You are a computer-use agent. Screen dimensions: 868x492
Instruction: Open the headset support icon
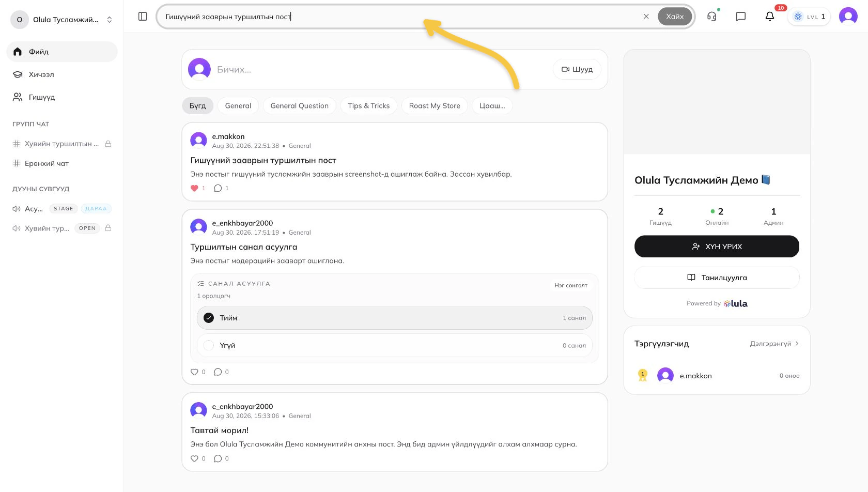click(712, 17)
